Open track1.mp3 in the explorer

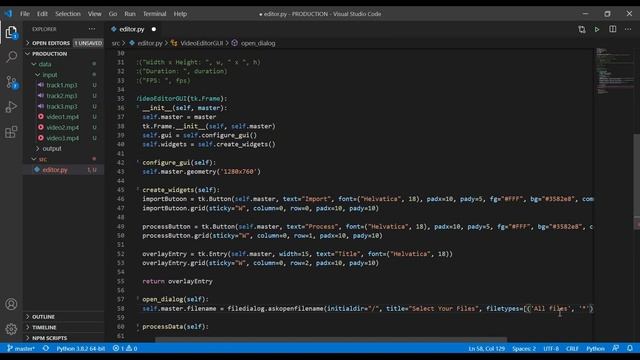(64, 85)
